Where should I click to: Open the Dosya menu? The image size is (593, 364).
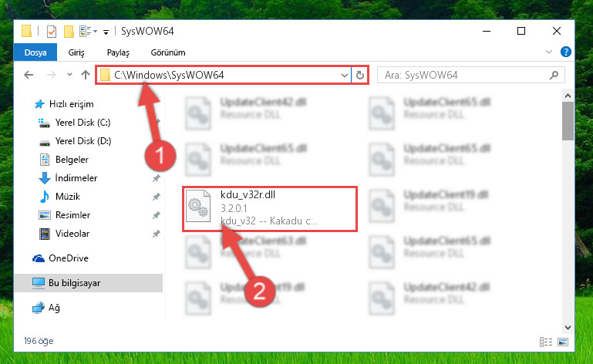pyautogui.click(x=35, y=52)
